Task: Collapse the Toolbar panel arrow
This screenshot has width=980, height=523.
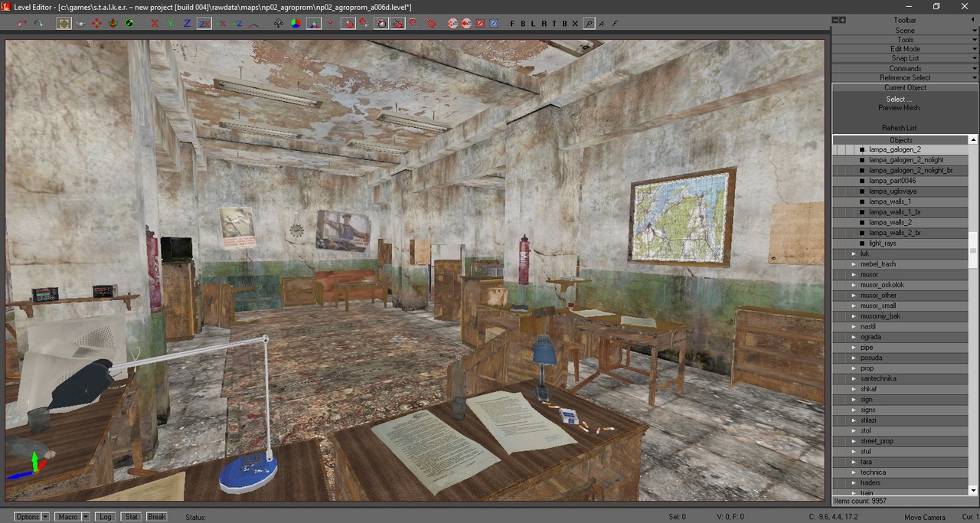Action: pyautogui.click(x=975, y=20)
